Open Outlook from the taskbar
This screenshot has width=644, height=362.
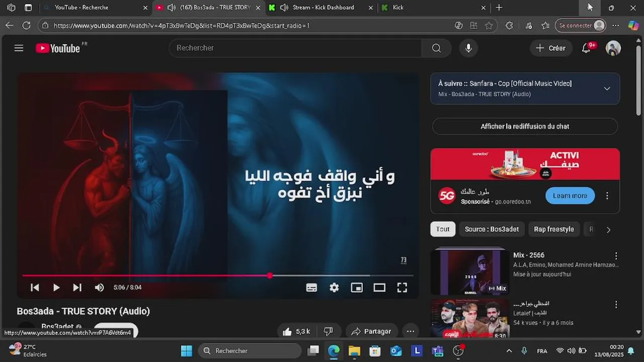point(396,351)
